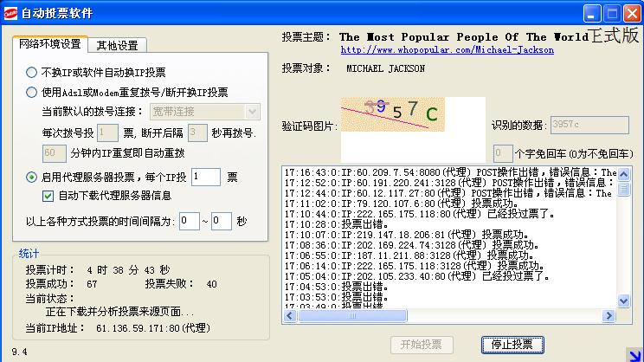Click the log's horizontal scroll-left arrow
The height and width of the screenshot is (362, 644).
click(x=290, y=315)
